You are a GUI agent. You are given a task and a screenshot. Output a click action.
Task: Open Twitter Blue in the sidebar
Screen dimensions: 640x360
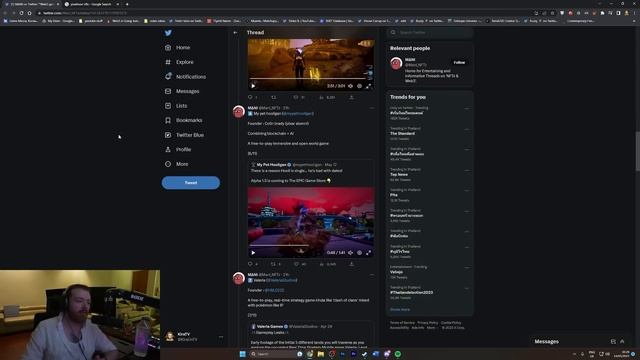184,135
